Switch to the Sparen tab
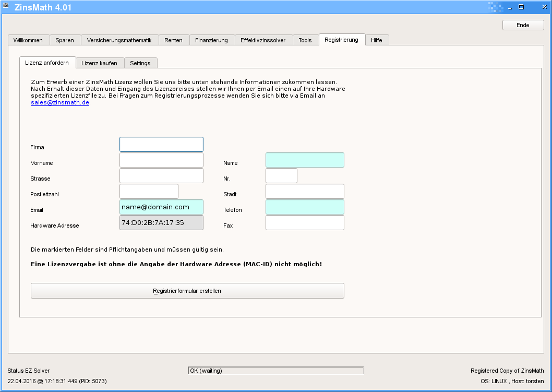The width and height of the screenshot is (552, 392). coord(65,40)
